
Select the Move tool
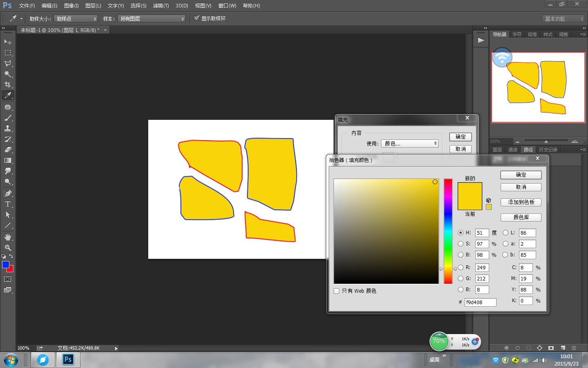(x=8, y=42)
